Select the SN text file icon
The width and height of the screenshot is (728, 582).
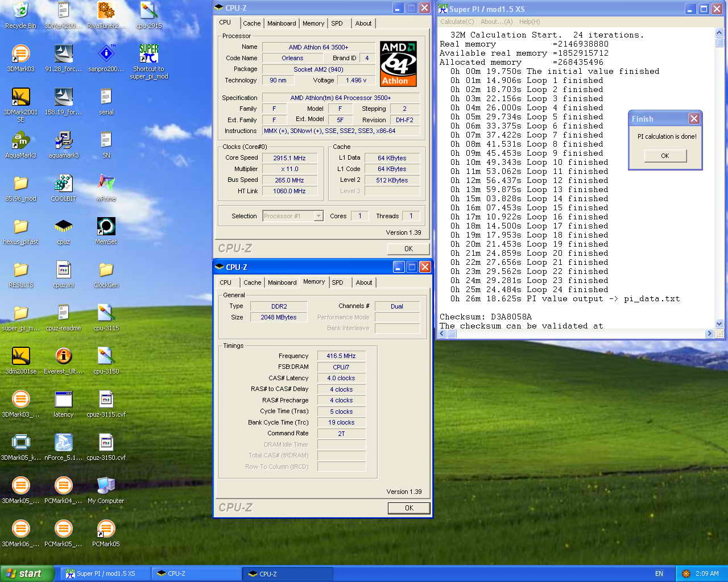pos(106,145)
